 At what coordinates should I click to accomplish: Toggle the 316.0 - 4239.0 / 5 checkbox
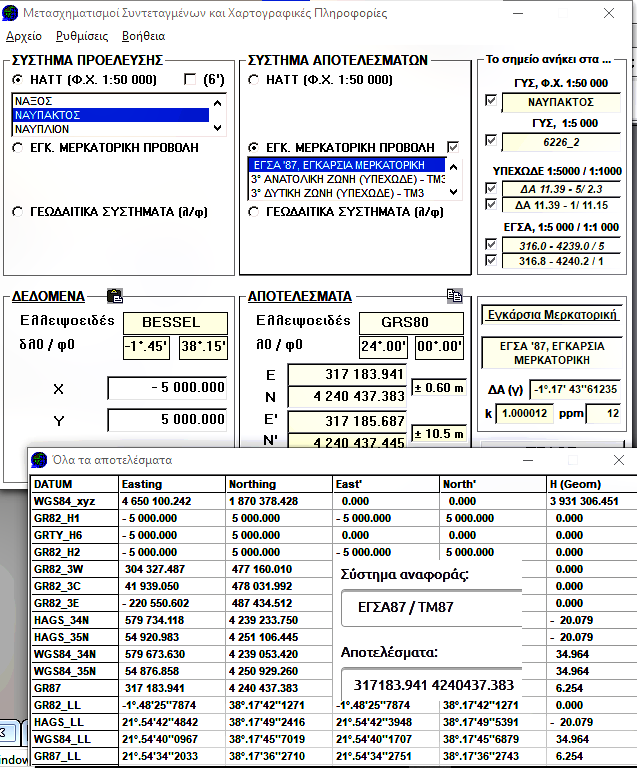point(491,244)
